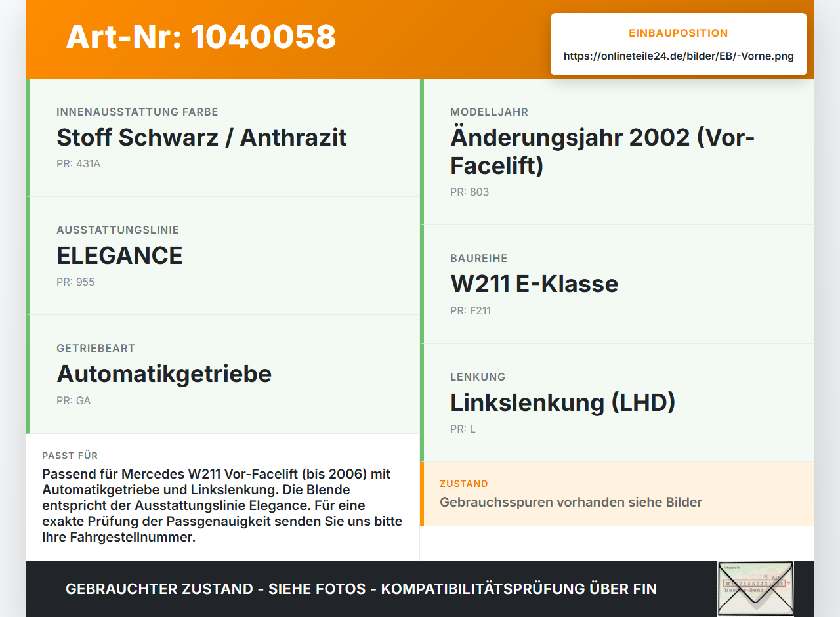Screen dimensions: 840x617
Task: Click the 'GEBRAUCHTER ZUSTAND - SIEHE FOTOS' footer banner
Action: click(361, 589)
